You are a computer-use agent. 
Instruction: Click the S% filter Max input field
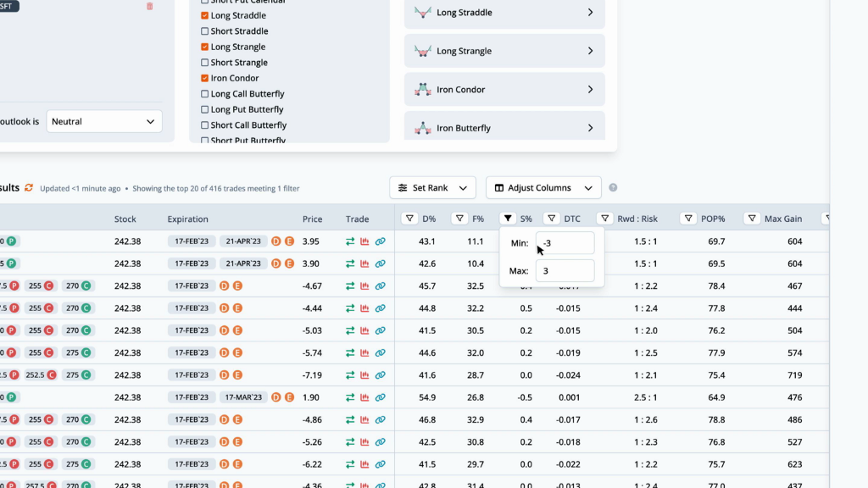tap(565, 270)
